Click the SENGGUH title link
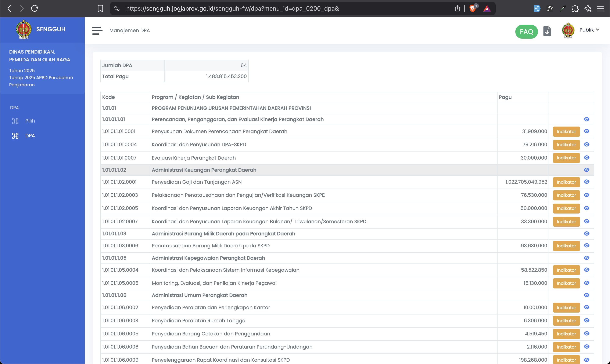 coord(51,29)
